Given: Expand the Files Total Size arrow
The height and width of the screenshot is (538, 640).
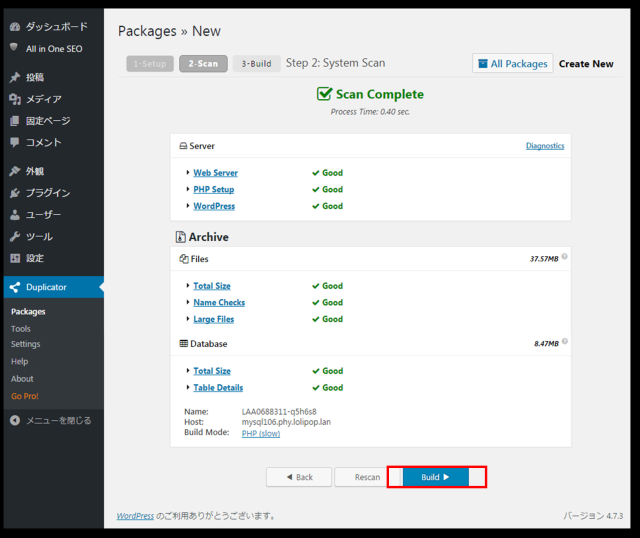Looking at the screenshot, I should point(188,285).
